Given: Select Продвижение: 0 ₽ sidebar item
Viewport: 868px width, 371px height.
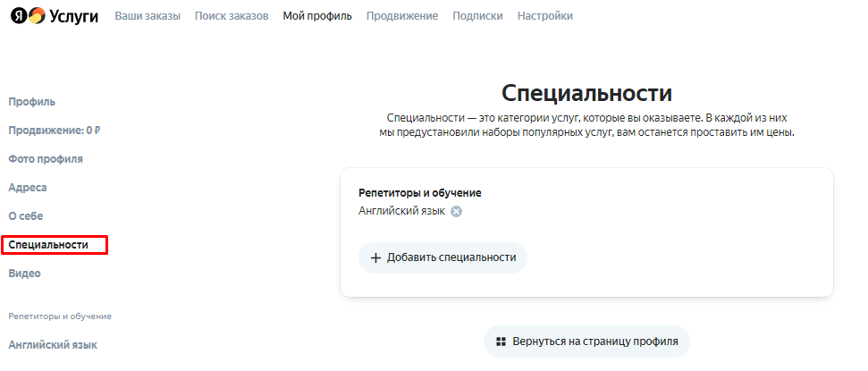Looking at the screenshot, I should coord(54,131).
